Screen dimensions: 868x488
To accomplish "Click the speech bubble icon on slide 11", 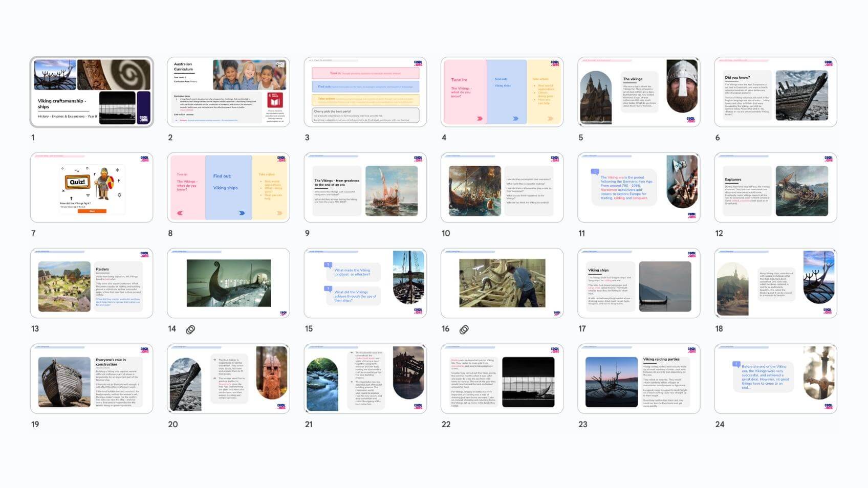I will coord(595,172).
